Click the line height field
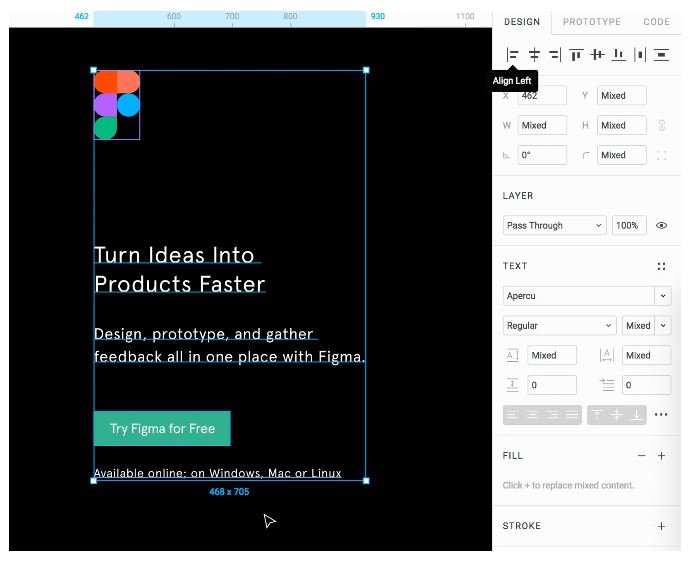This screenshot has height=571, width=693. (x=552, y=355)
